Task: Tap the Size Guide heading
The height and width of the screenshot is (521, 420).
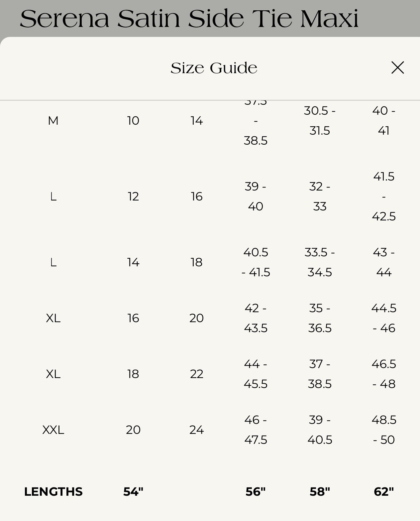Action: coord(214,68)
